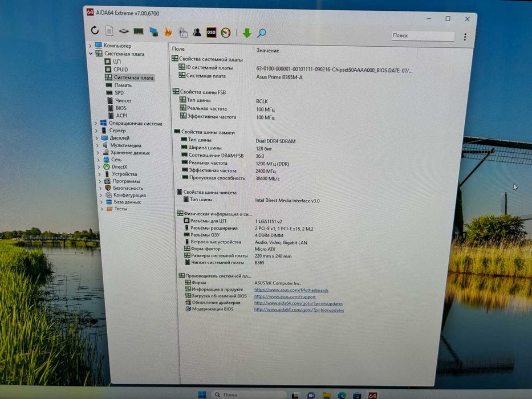Open Microsoft Edge from the taskbar
Viewport: 532px width, 399px height.
tap(342, 395)
